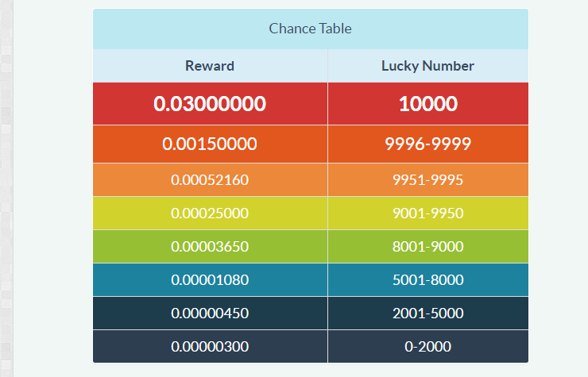
Task: Select the Reward column header
Action: [210, 66]
